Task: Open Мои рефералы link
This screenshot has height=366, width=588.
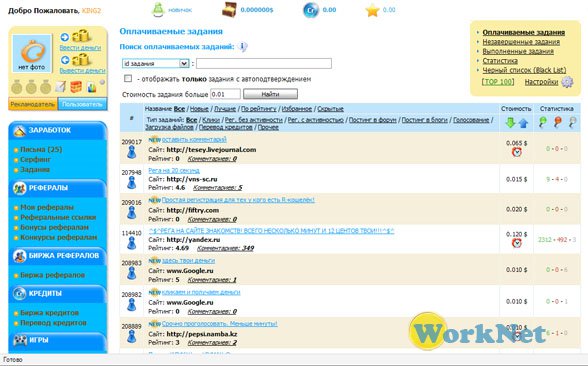Action: tap(47, 207)
